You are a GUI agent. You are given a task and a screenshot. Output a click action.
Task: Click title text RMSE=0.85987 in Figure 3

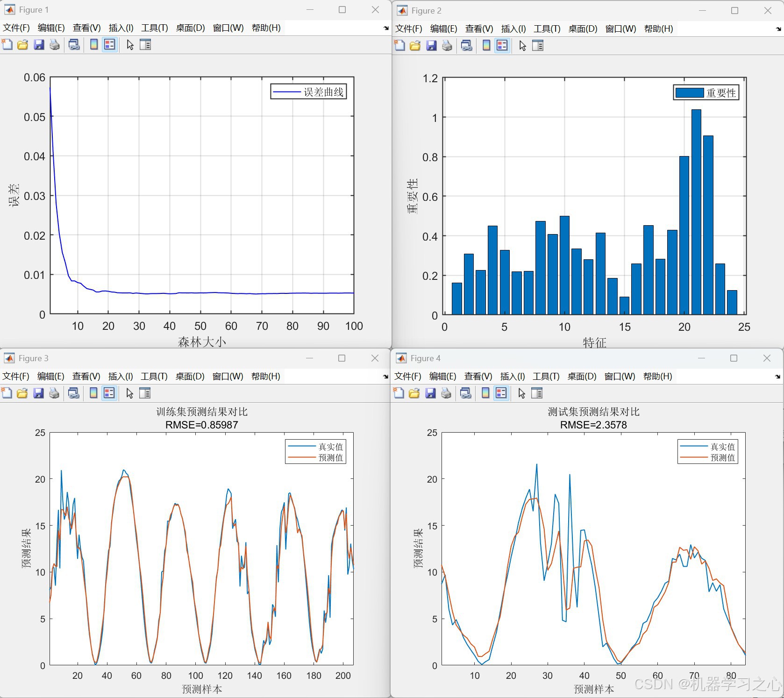pyautogui.click(x=202, y=425)
